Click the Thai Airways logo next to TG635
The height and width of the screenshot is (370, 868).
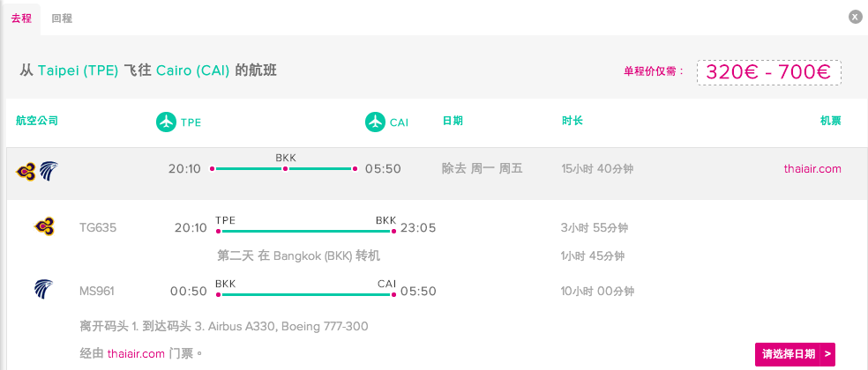point(44,227)
